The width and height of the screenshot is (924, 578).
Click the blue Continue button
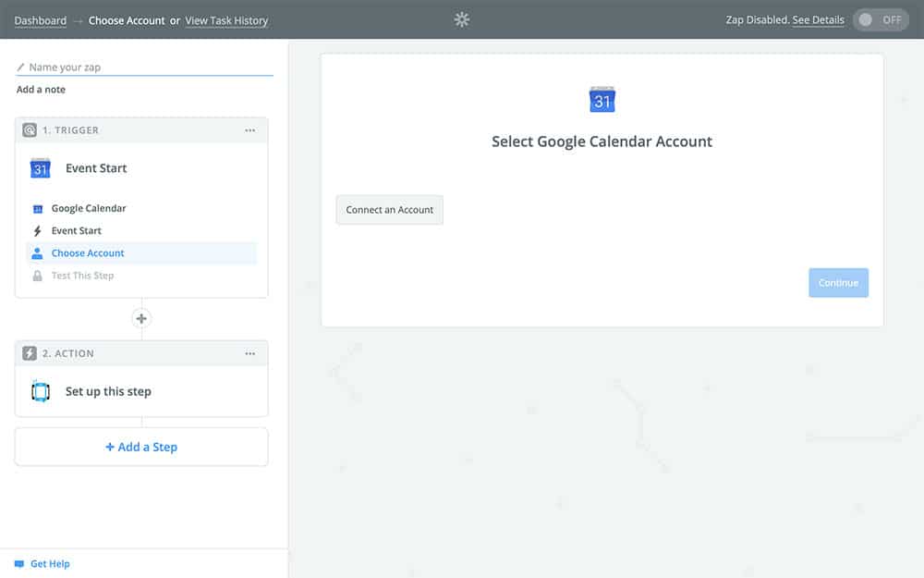tap(838, 283)
